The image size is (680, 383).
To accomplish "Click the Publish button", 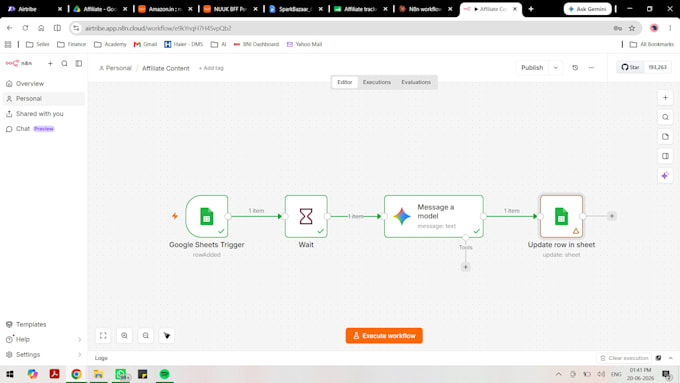I will 532,68.
